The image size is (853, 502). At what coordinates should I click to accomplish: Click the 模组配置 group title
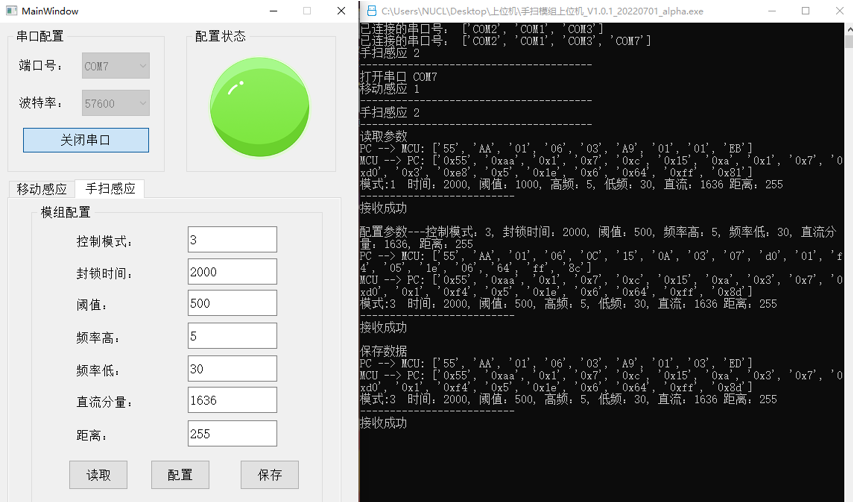tap(65, 212)
